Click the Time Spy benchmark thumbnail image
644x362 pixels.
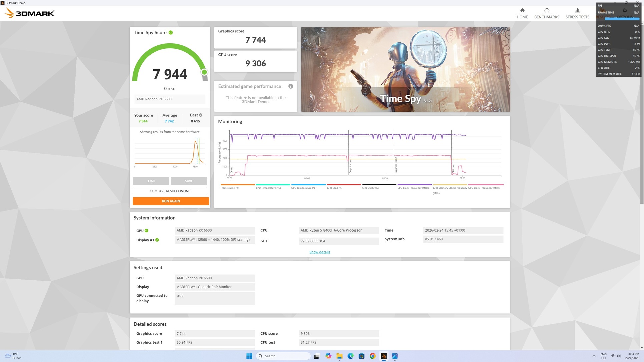pyautogui.click(x=405, y=69)
